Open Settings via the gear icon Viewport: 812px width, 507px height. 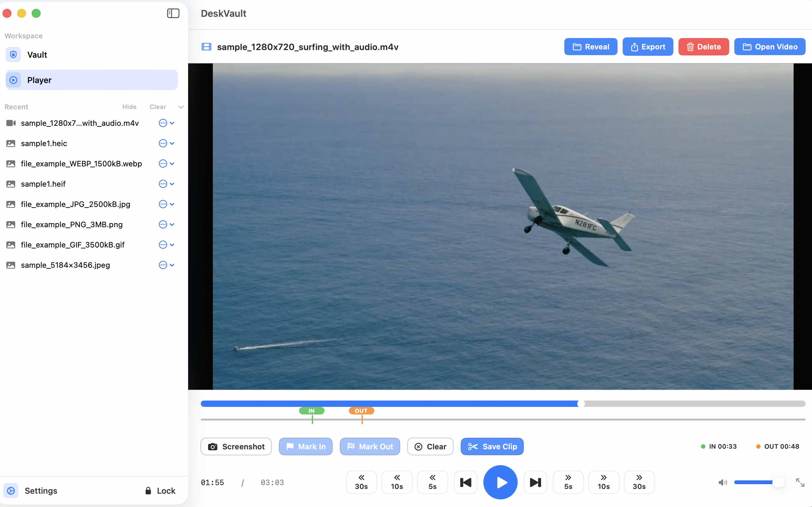11,491
